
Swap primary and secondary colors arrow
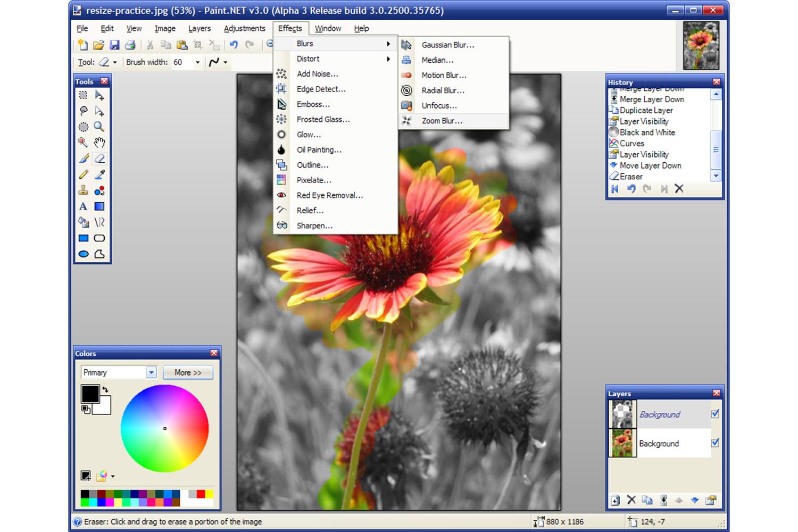tap(105, 389)
